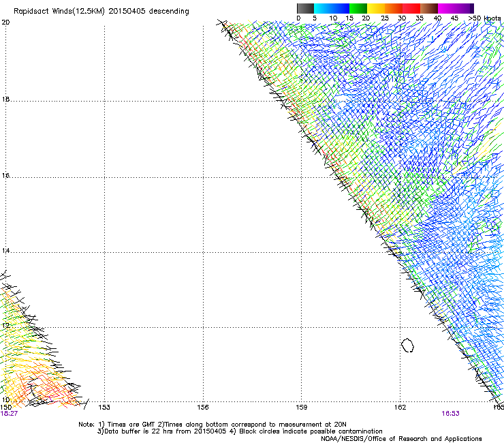The image size is (504, 443).
Task: Click the legend label 35
Action: point(420,18)
